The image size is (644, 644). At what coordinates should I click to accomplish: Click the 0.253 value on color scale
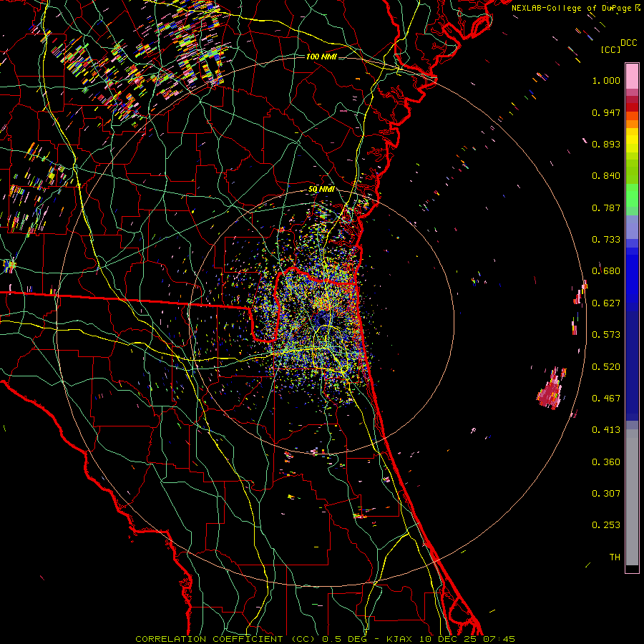pos(606,525)
